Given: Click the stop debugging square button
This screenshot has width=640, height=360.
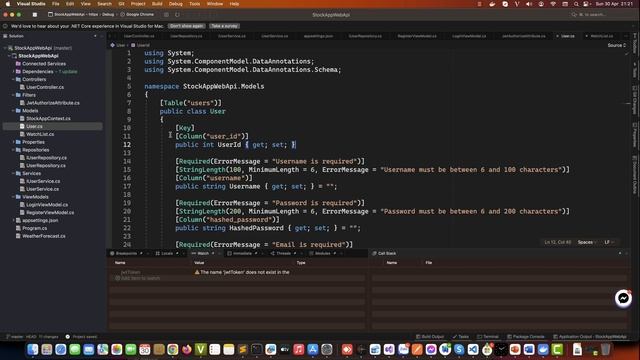Looking at the screenshot, I should coord(35,15).
